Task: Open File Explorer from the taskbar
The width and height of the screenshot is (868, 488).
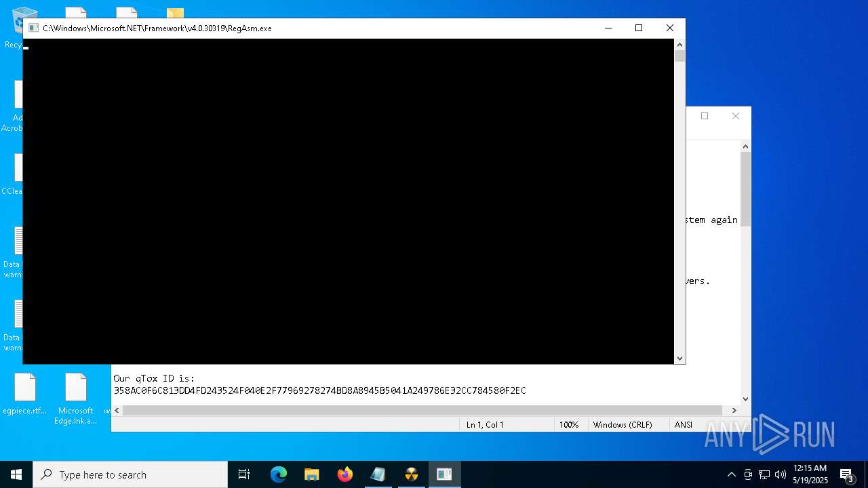Action: (x=312, y=474)
